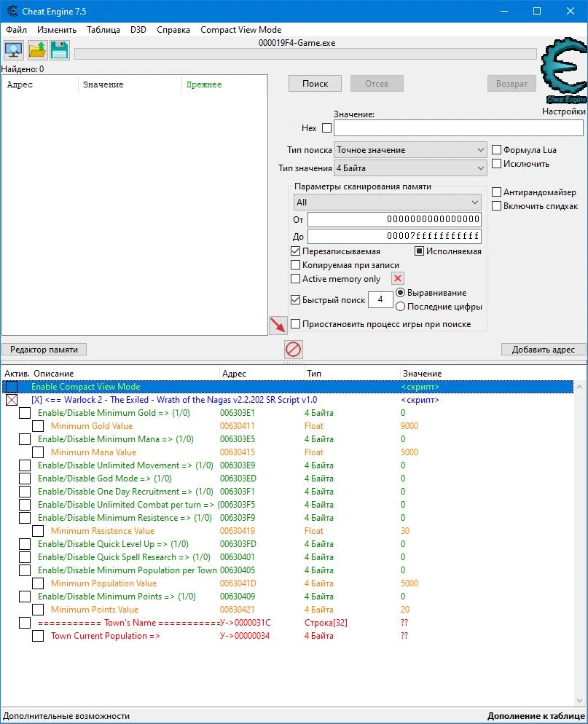This screenshot has width=588, height=724.
Task: Open the Compact View Mode menu
Action: (240, 30)
